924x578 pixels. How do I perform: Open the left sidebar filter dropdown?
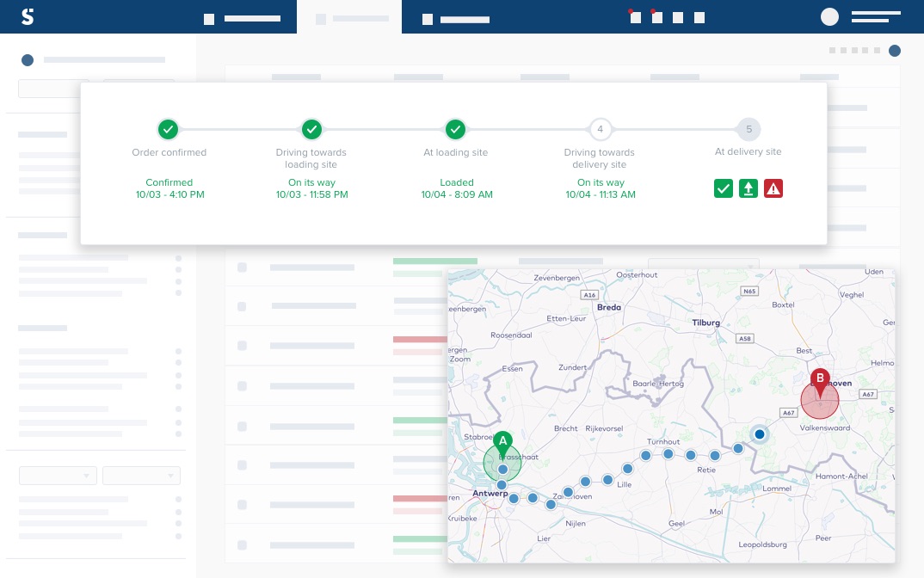58,475
